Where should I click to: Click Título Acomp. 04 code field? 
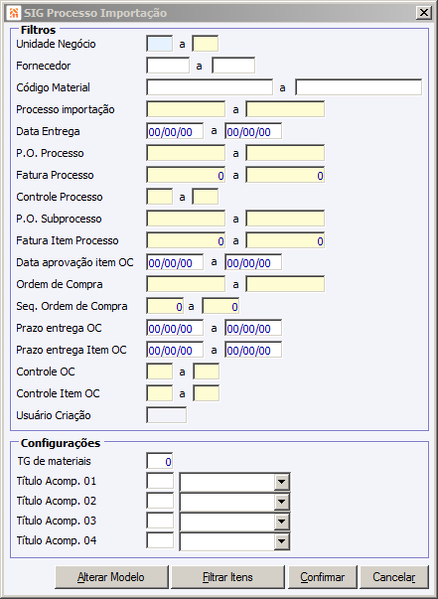160,541
